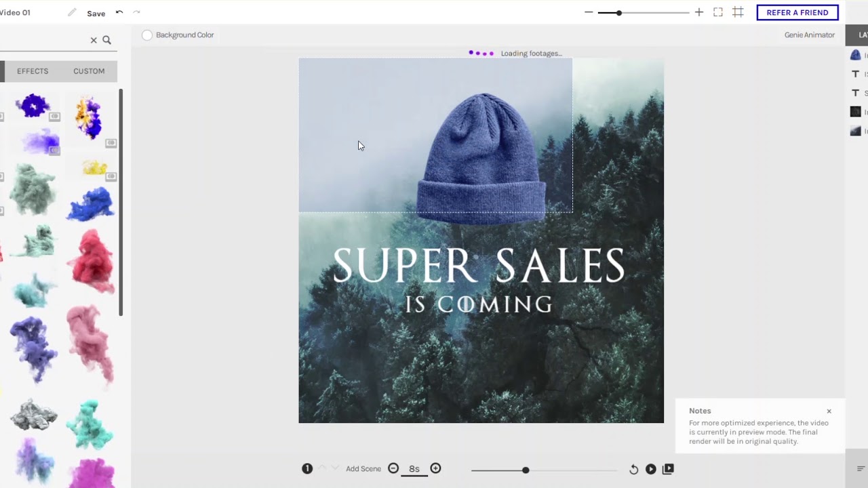Play all scenes with the stacked play icon
The image size is (868, 488).
click(x=668, y=469)
